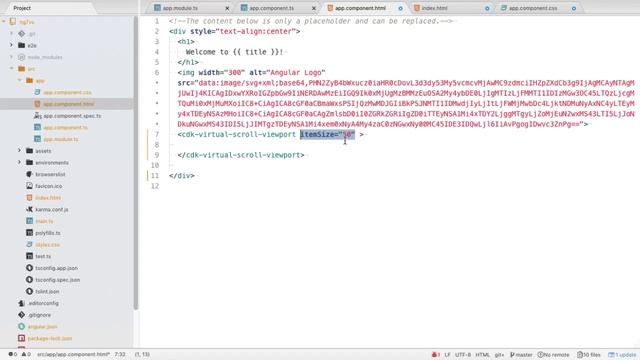Click the linter warnings count in status bar

(26, 354)
